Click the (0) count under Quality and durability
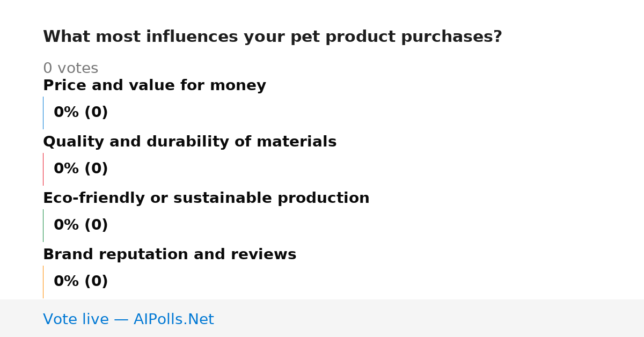Screen dimensions: 644x337 (x=96, y=169)
